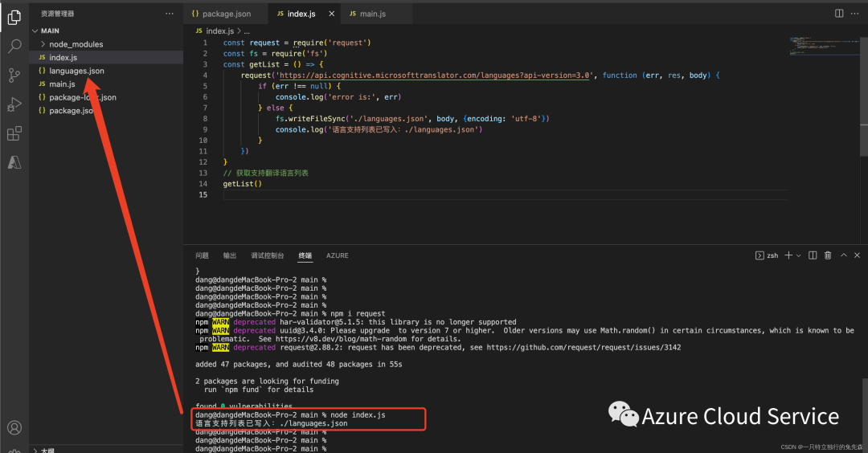This screenshot has height=453, width=868.
Task: Select the zsh terminal shell label
Action: tap(768, 255)
